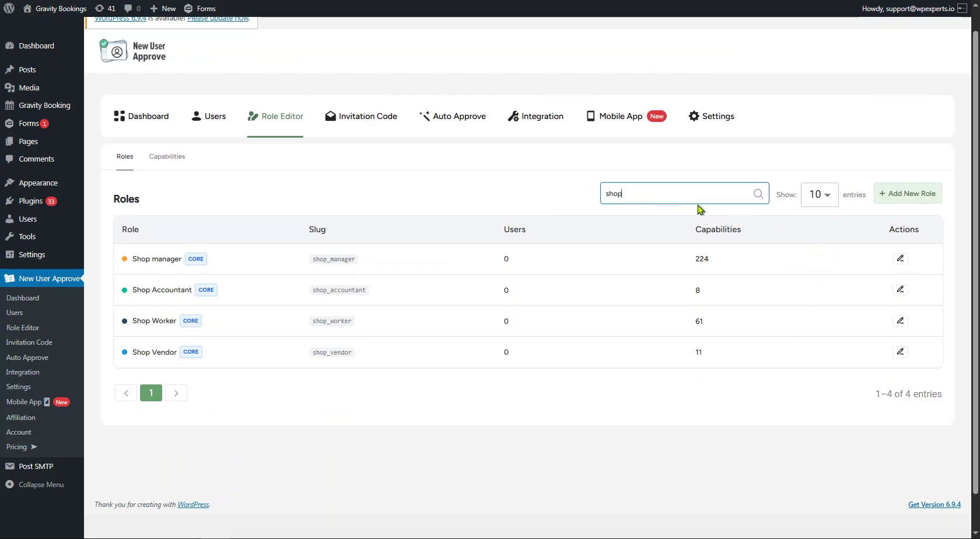Click page 1 pagination button

pos(151,393)
